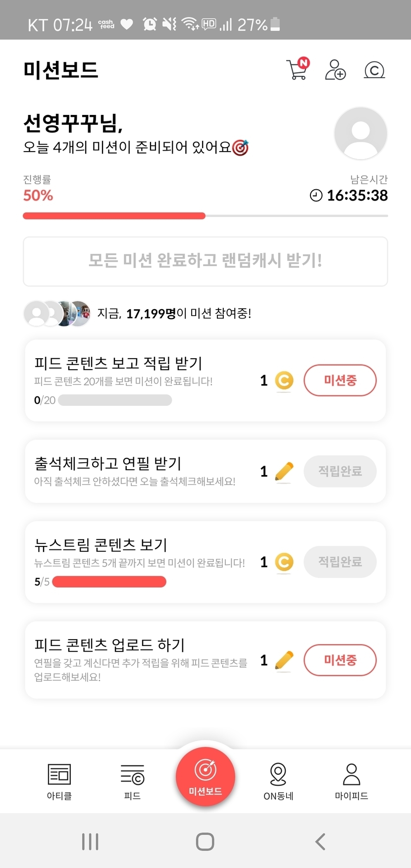Tap the overall mission progress bar

pyautogui.click(x=205, y=216)
